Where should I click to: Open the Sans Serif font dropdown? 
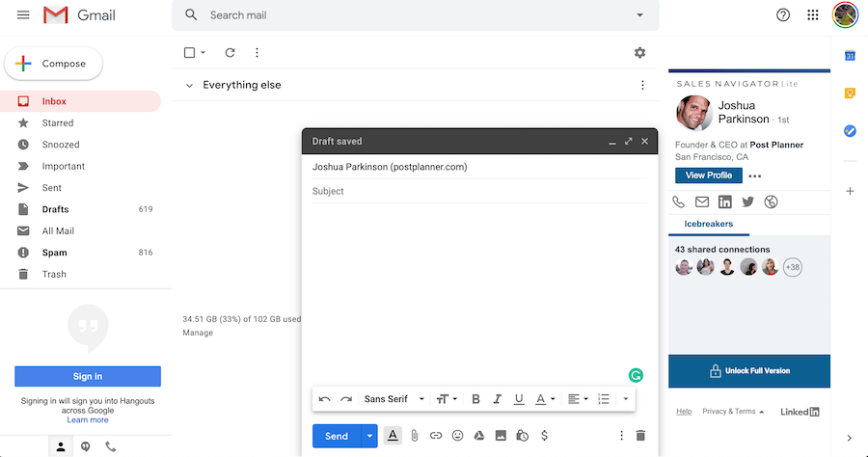(394, 399)
